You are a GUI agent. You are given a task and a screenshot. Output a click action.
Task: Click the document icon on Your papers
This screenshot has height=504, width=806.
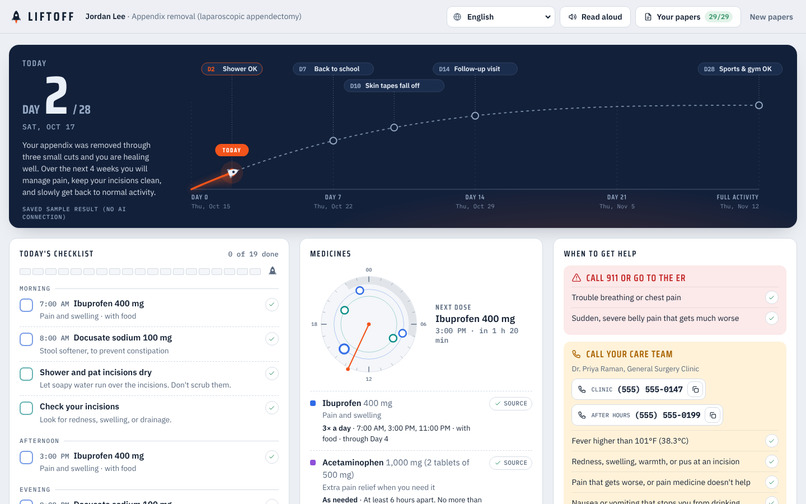pos(648,17)
